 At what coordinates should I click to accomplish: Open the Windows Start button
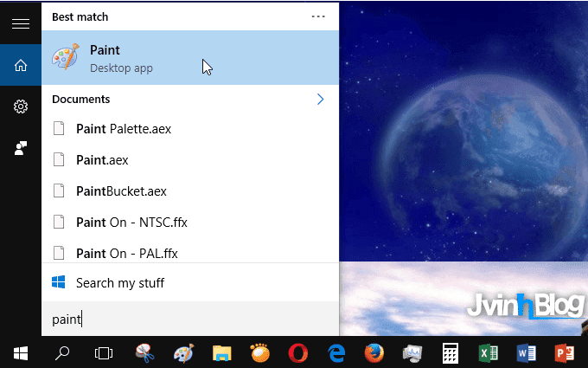point(21,353)
